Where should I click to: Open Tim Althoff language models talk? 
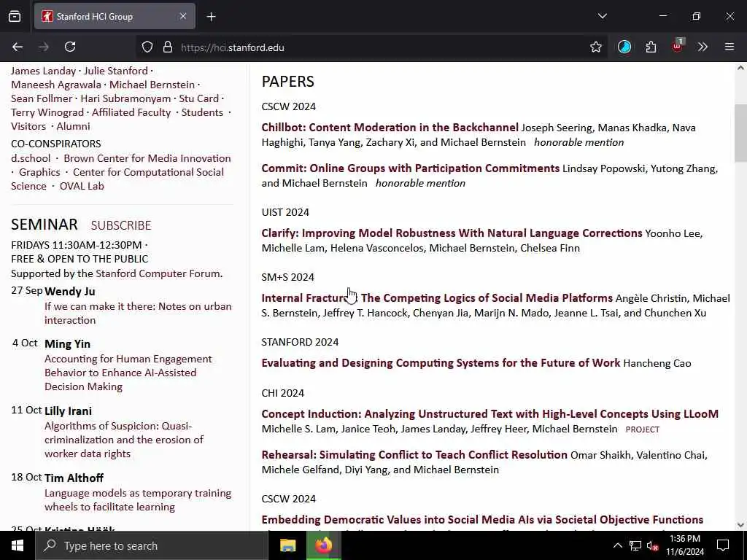pos(138,499)
